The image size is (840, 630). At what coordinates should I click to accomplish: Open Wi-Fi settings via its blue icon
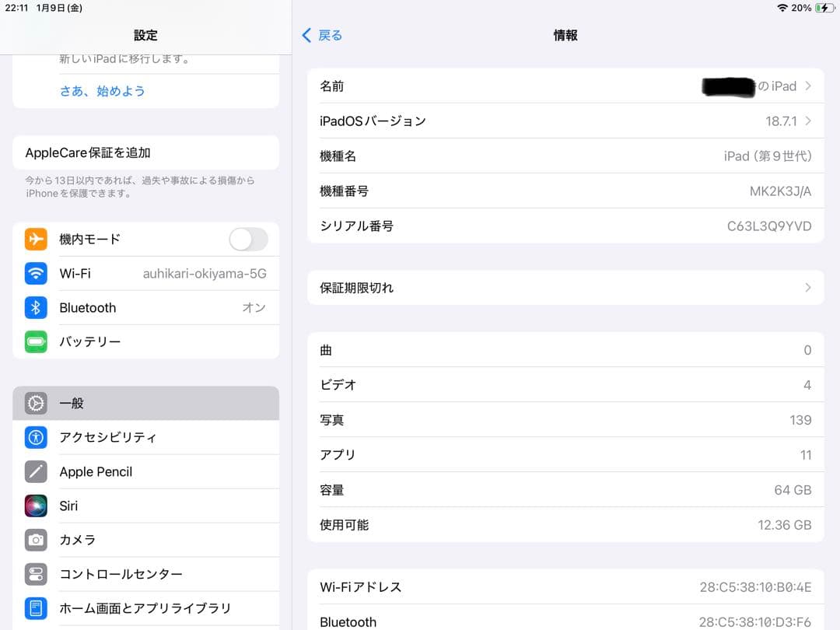pos(36,274)
